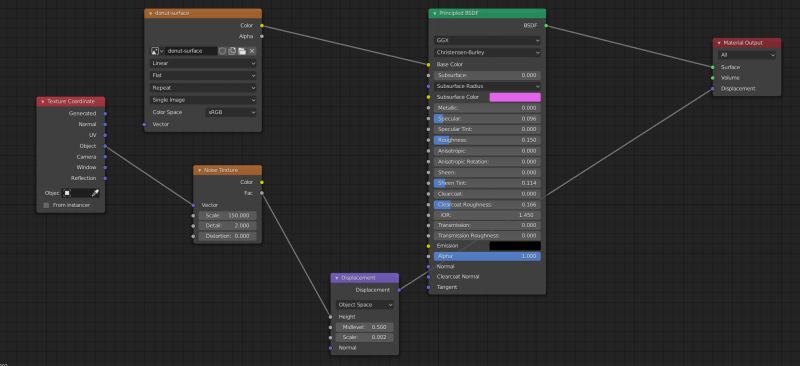The height and width of the screenshot is (366, 800).
Task: Click the donut-surface Alpha output socket
Action: click(262, 36)
